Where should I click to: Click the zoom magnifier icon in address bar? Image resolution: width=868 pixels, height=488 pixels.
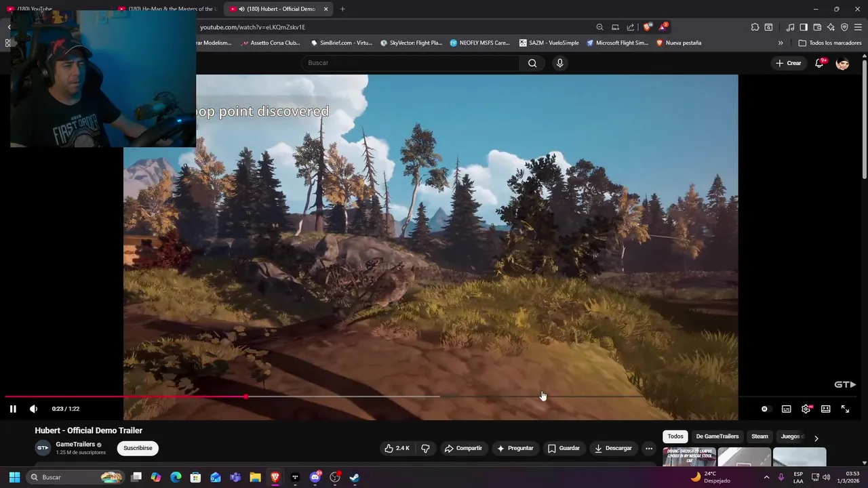coord(599,27)
